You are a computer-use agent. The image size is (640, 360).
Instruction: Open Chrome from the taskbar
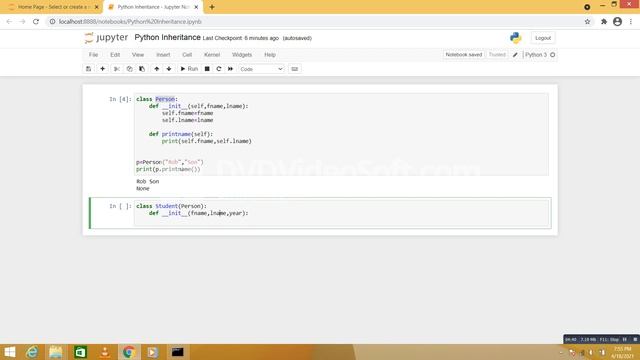(x=129, y=352)
